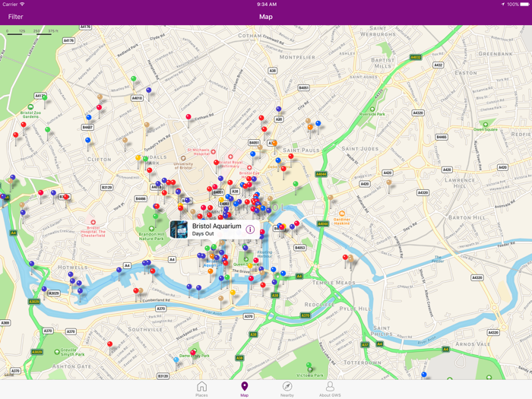Select the Greville Smyth Park icon
Viewport: 532px width, 399px height.
[x=57, y=352]
